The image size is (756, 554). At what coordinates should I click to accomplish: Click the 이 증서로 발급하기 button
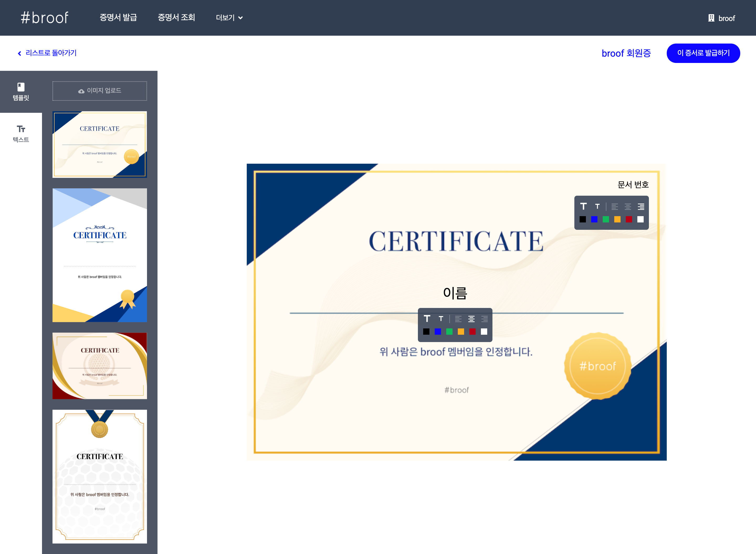coord(703,53)
